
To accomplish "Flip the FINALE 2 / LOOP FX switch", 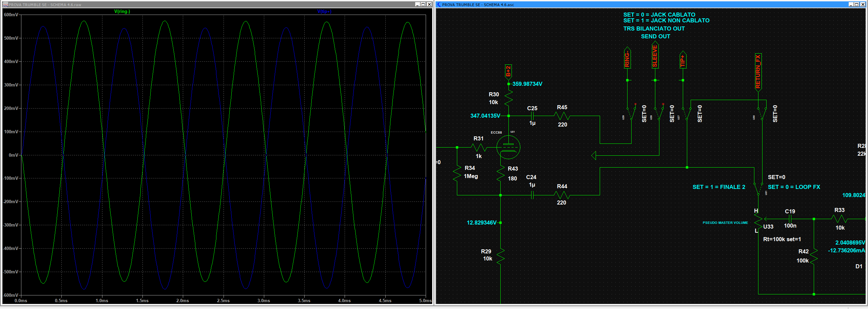I will coord(758,189).
